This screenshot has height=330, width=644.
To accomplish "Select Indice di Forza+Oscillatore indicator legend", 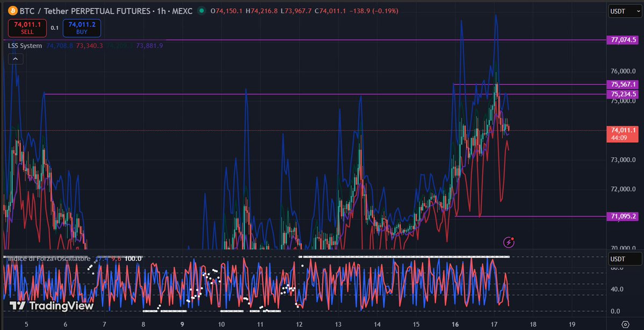I will pos(49,259).
